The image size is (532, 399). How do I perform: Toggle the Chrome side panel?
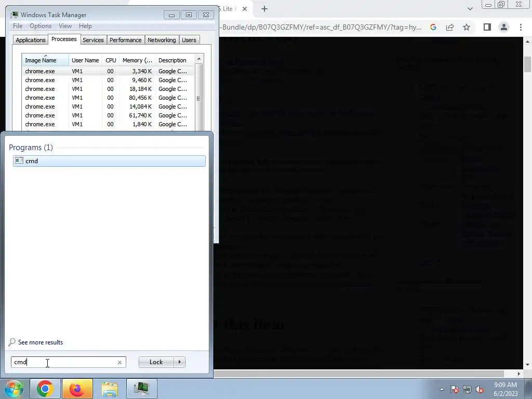(487, 27)
